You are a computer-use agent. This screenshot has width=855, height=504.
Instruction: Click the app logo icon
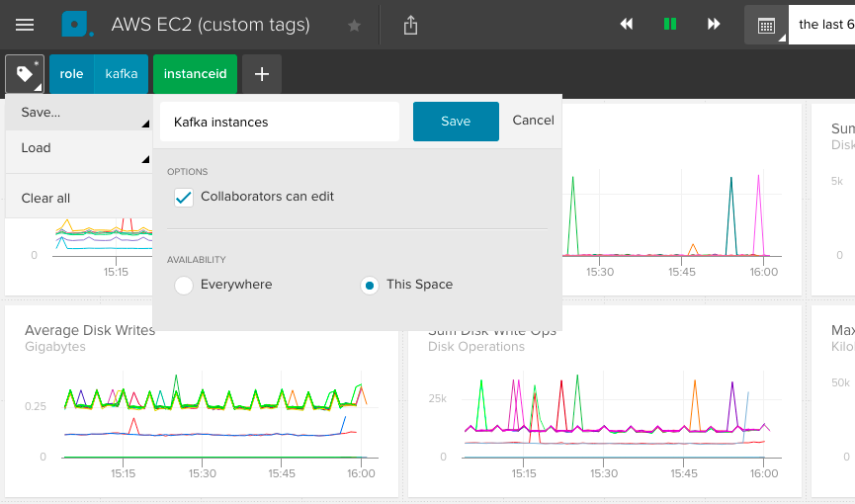(x=77, y=25)
